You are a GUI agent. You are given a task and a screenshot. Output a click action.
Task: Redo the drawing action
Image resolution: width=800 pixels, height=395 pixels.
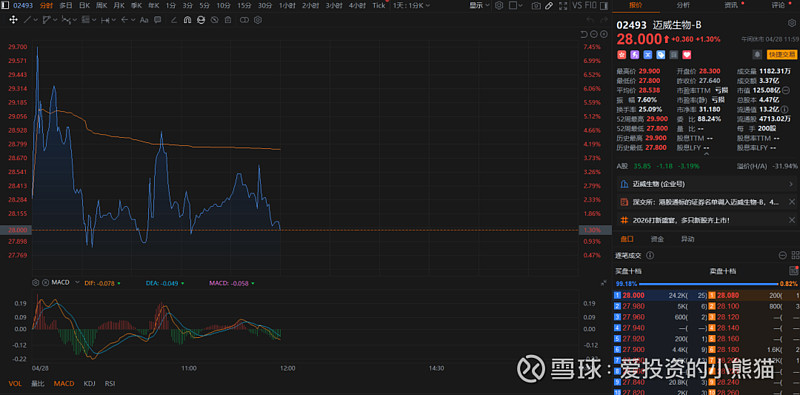click(604, 20)
